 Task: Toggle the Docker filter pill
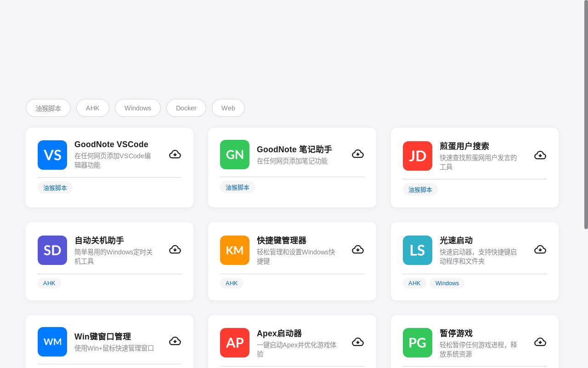pos(186,108)
